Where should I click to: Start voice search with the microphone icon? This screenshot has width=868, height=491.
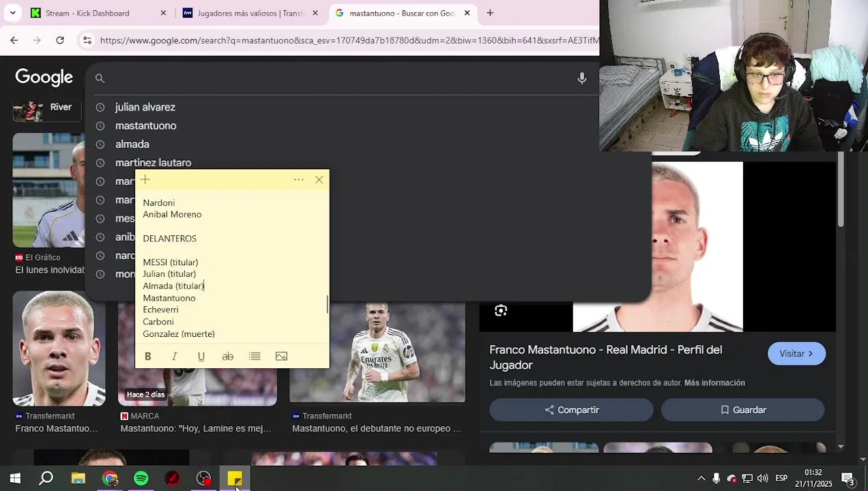[581, 78]
